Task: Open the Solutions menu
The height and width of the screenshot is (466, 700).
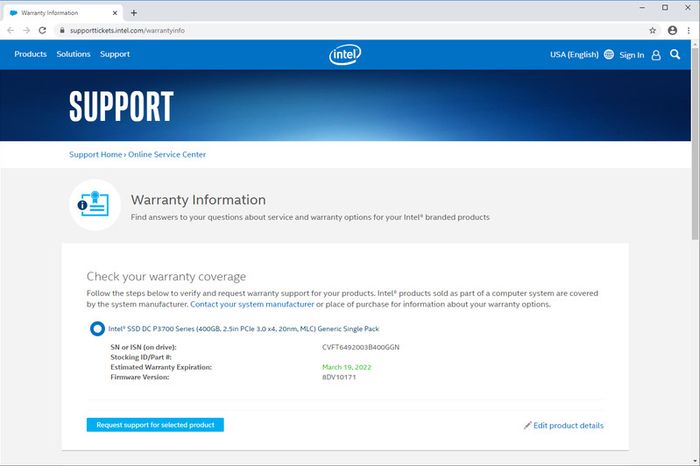Action: (73, 54)
